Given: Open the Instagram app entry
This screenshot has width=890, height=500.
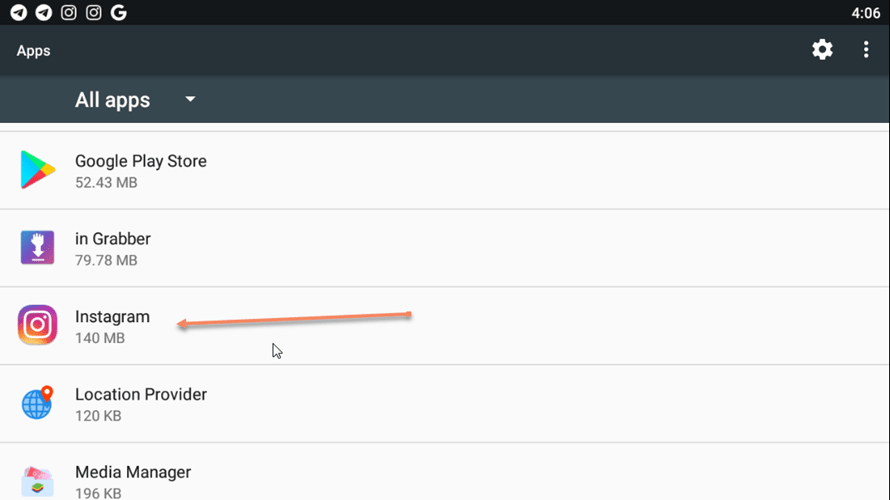Looking at the screenshot, I should click(x=445, y=326).
